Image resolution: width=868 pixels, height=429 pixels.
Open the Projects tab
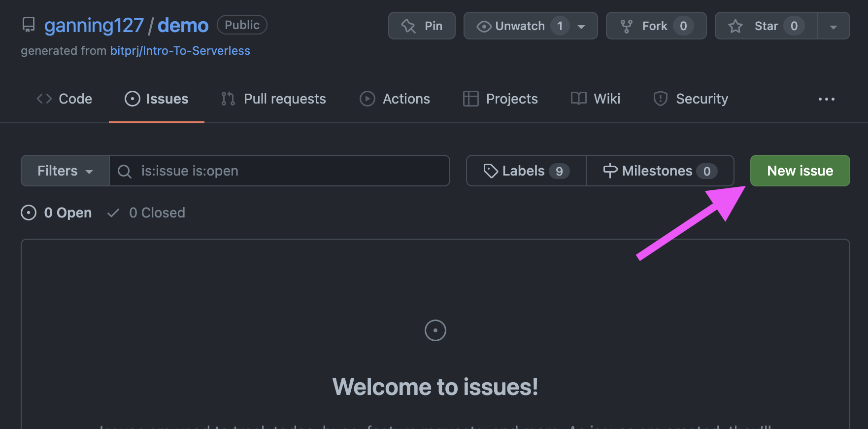pyautogui.click(x=500, y=99)
